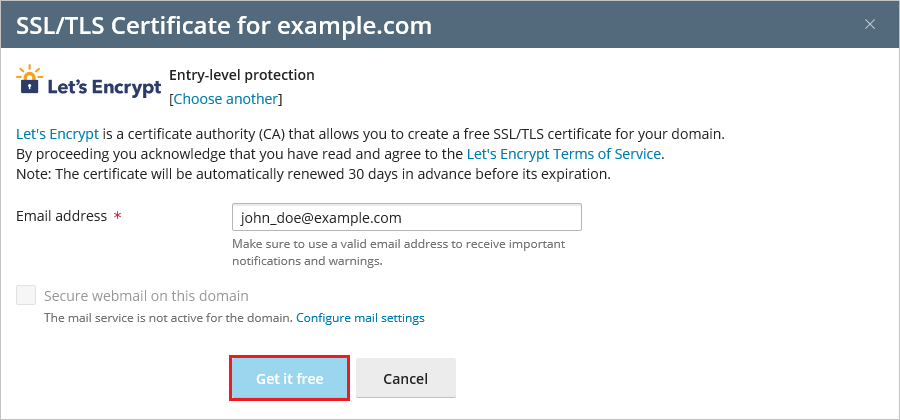The image size is (900, 420).
Task: Open the Let's Encrypt link in description
Action: tap(57, 133)
